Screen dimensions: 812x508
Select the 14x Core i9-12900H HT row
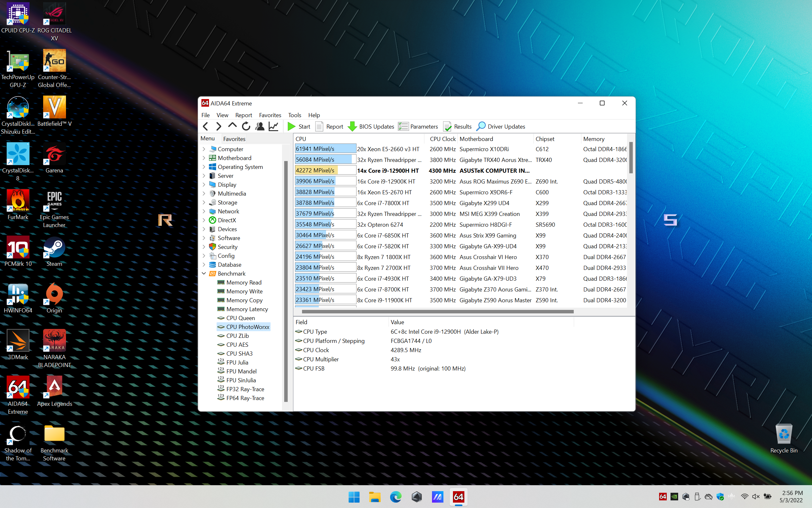[x=460, y=170]
